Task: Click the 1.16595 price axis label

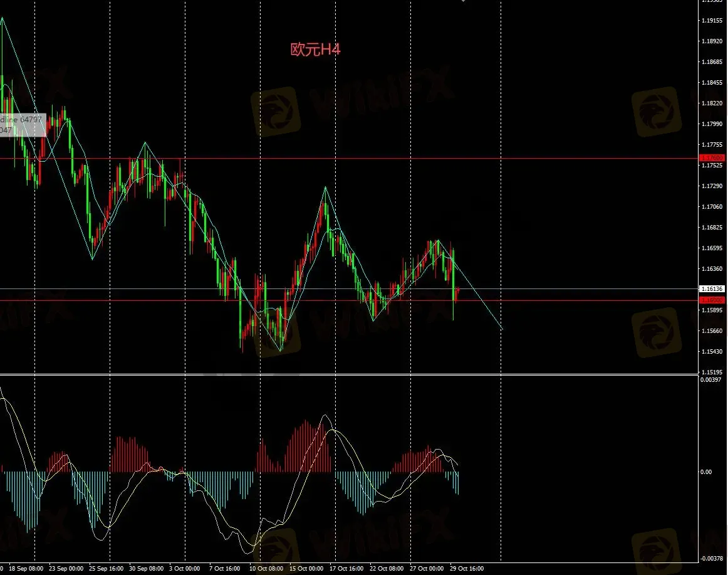Action: click(x=712, y=248)
